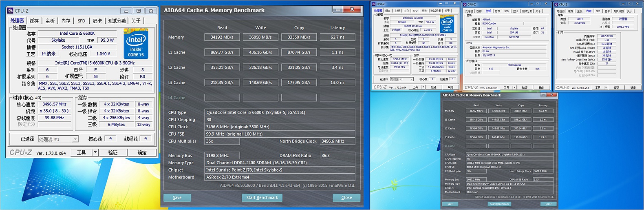Click Memory Type field showing Dual Channel DDR4-2400
This screenshot has width=644, height=210.
(280, 163)
